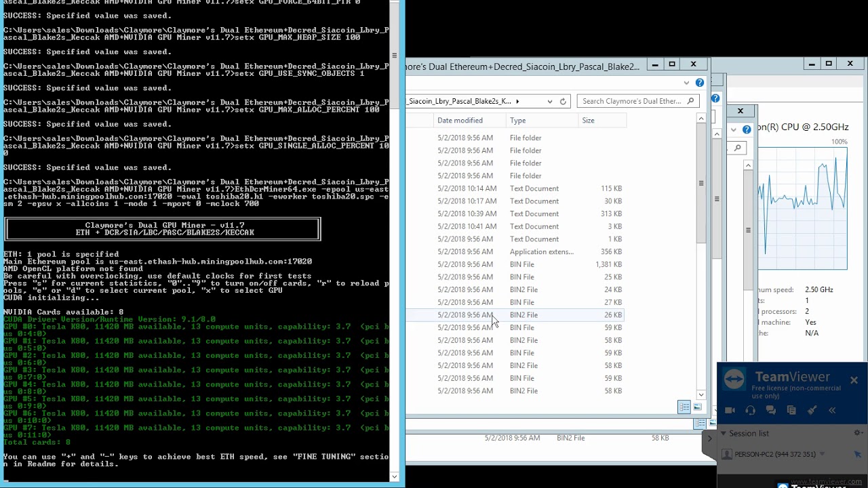Close the small third background window
This screenshot has height=488, width=868.
741,110
